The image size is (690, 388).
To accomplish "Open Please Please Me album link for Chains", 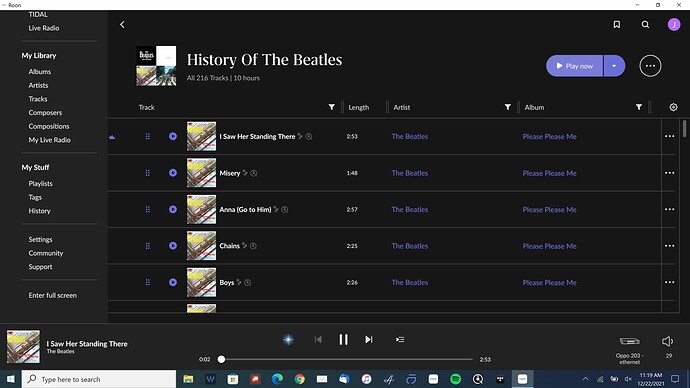I will (549, 246).
